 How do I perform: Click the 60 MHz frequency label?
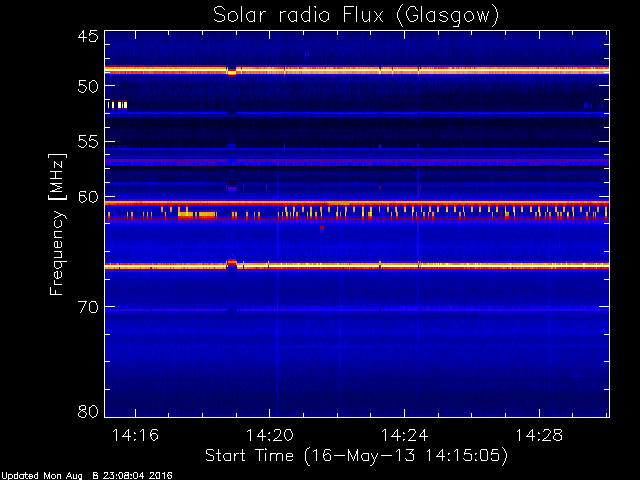[88, 197]
